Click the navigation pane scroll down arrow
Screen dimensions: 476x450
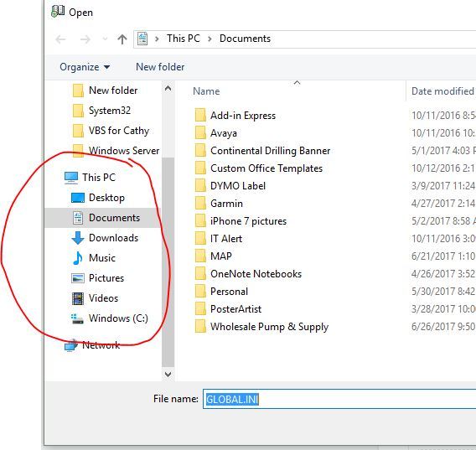(x=168, y=374)
